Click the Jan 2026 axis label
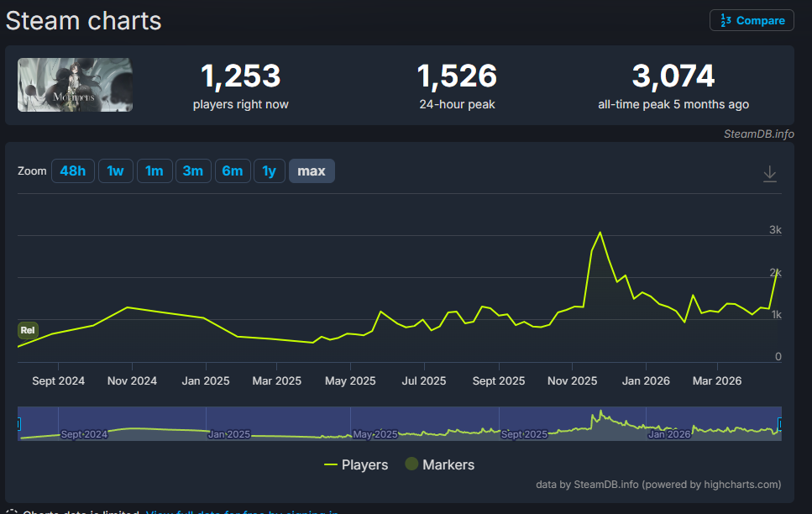The width and height of the screenshot is (812, 514). click(x=646, y=380)
